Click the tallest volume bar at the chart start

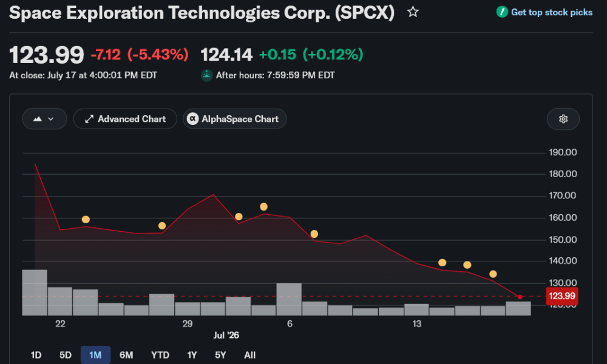click(x=35, y=292)
